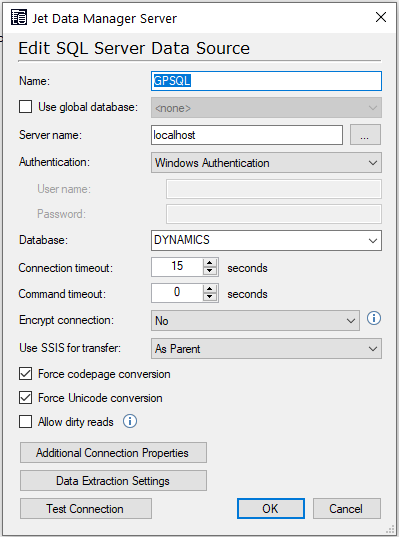This screenshot has width=399, height=537.
Task: Confirm with the OK button
Action: 271,509
